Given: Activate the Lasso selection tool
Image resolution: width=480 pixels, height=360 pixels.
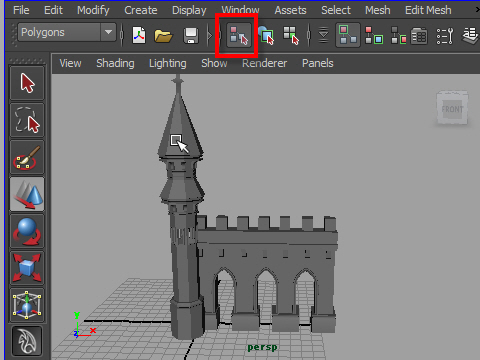Looking at the screenshot, I should [x=27, y=120].
